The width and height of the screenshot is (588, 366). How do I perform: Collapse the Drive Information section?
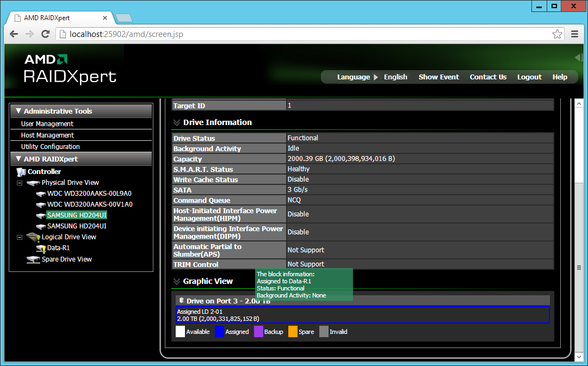click(177, 122)
